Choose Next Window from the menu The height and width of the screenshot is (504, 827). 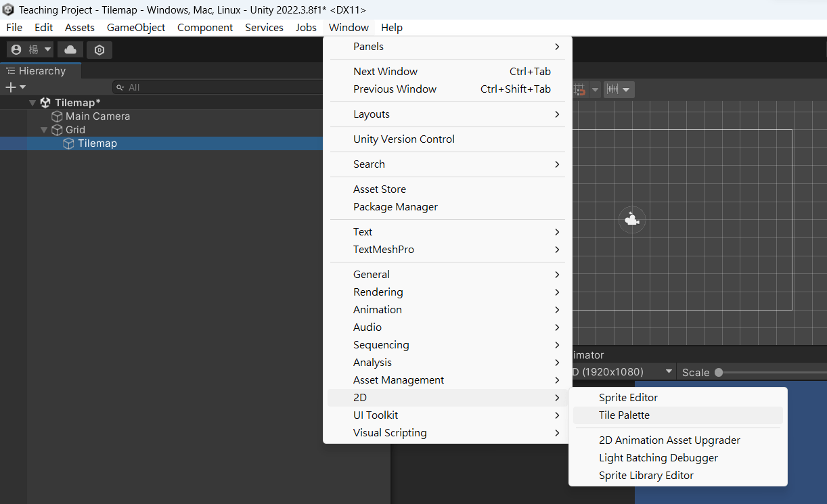click(448, 72)
